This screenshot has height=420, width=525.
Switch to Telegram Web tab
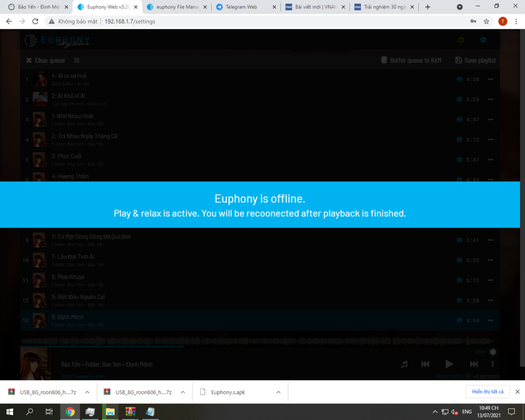(x=246, y=7)
